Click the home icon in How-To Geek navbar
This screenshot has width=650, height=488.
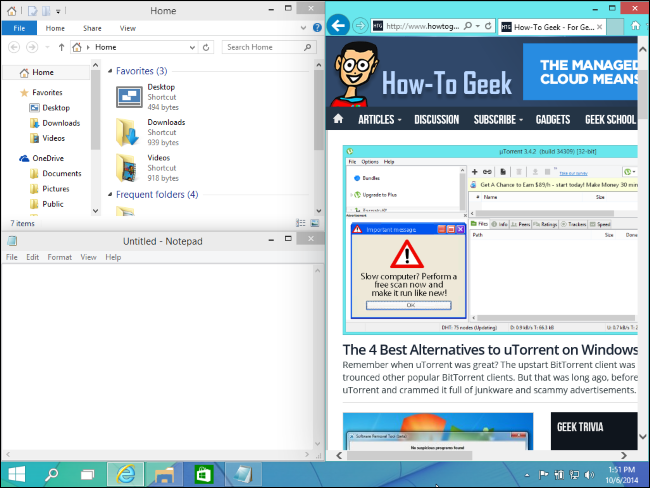[x=339, y=119]
